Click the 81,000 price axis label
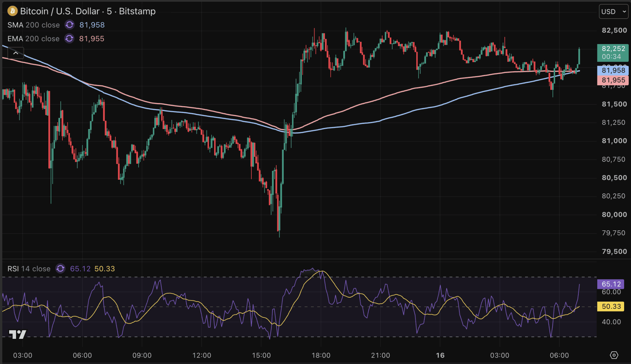The height and width of the screenshot is (364, 631). point(614,141)
